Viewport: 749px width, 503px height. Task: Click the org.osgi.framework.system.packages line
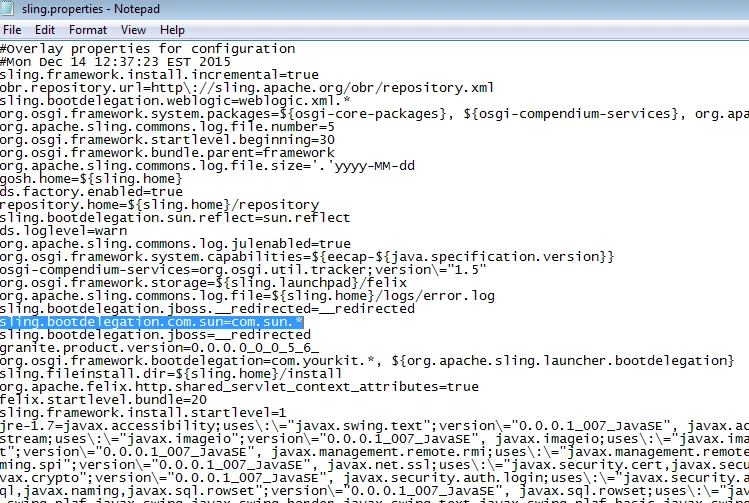pos(374,114)
